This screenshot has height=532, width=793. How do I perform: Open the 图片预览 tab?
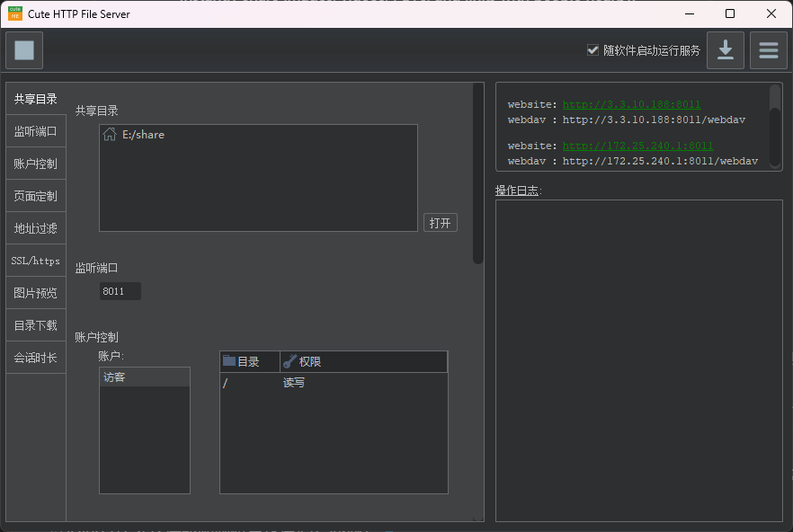[36, 293]
